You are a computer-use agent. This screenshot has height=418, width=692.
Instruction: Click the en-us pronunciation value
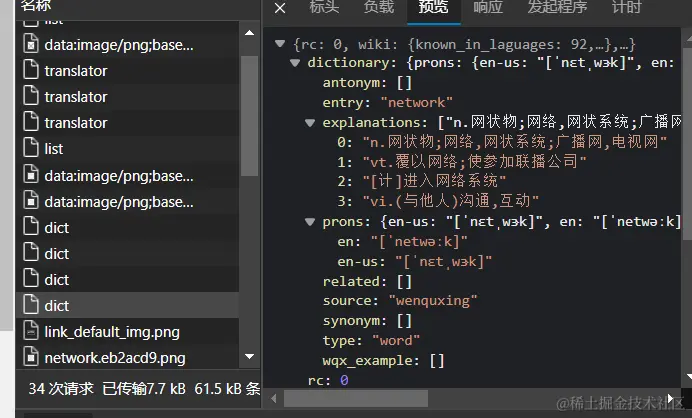pyautogui.click(x=444, y=261)
